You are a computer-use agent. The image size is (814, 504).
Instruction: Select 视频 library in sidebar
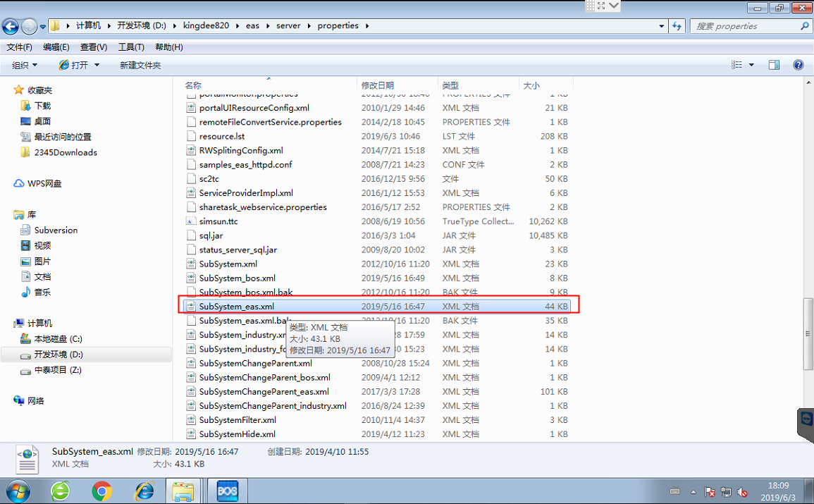pyautogui.click(x=36, y=245)
